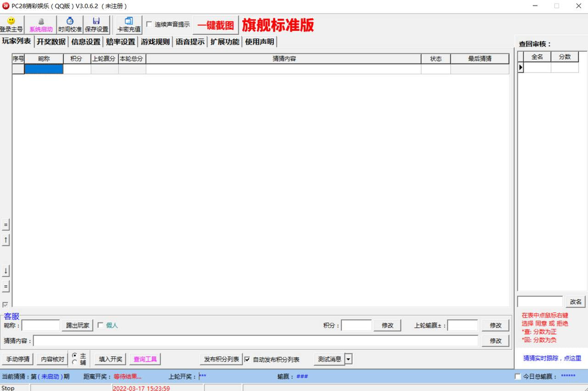Click the 猜猜内容 input field
The image size is (588, 391).
click(255, 341)
